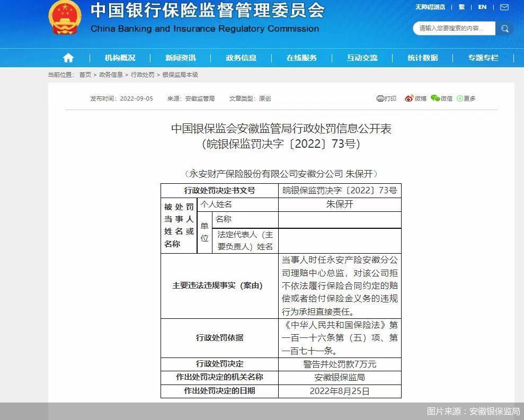This screenshot has width=524, height=420.
Task: Click the home icon in navigation bar
Action: [x=68, y=58]
